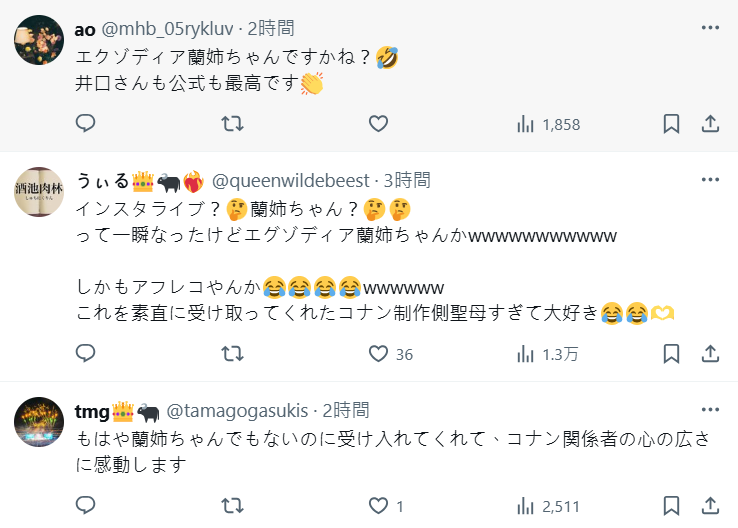
Task: Like ao's tweet about エクゾディア蘭姉ちゃん
Action: (x=378, y=124)
